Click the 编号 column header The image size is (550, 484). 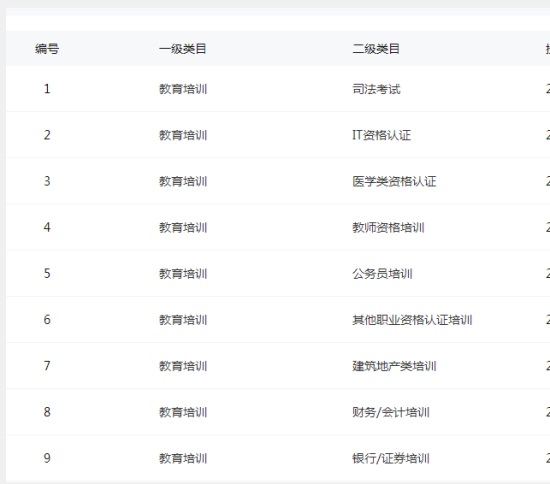(47, 49)
